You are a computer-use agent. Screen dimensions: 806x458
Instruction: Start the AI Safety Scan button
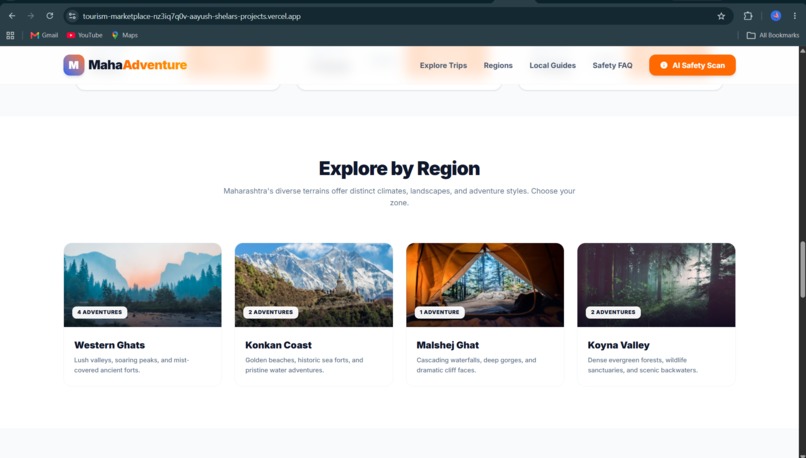[x=692, y=65]
